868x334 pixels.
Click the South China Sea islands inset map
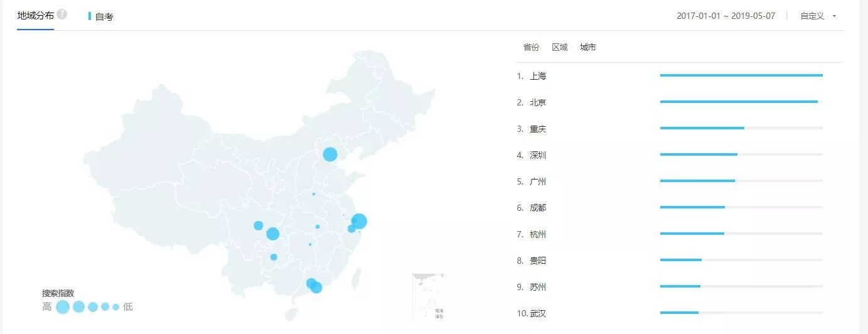pyautogui.click(x=429, y=297)
